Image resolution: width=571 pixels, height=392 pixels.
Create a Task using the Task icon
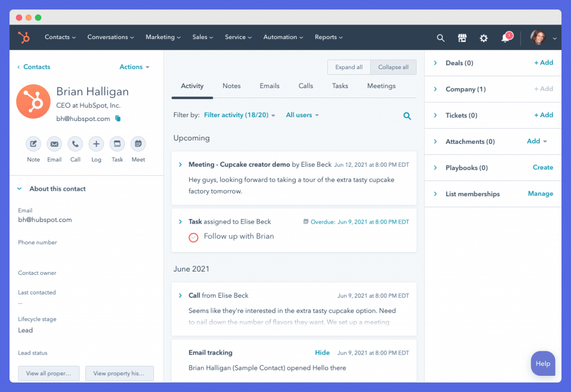click(x=117, y=144)
